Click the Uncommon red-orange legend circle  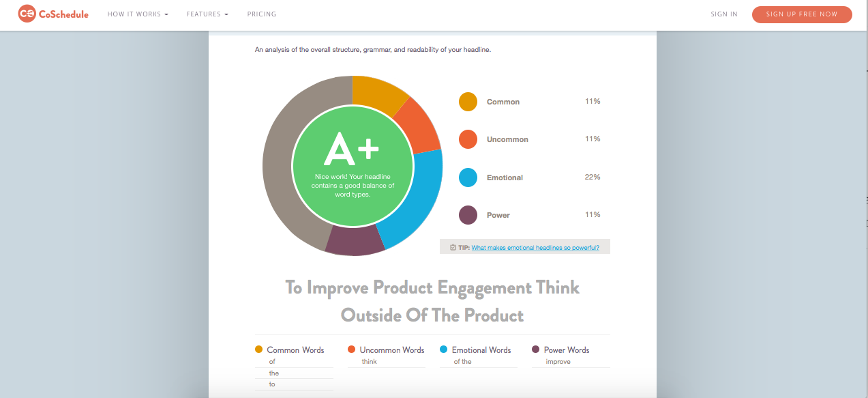click(x=468, y=139)
